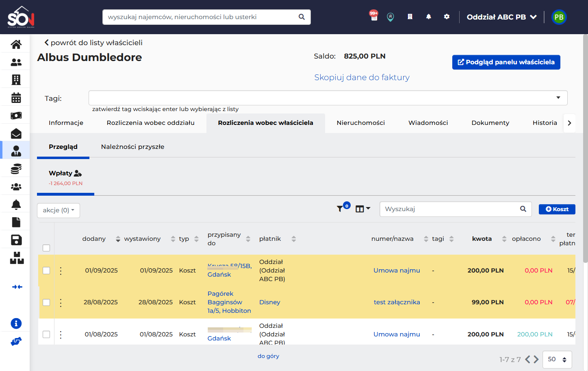
Task: Toggle select-all checkbox in table header
Action: click(x=46, y=248)
